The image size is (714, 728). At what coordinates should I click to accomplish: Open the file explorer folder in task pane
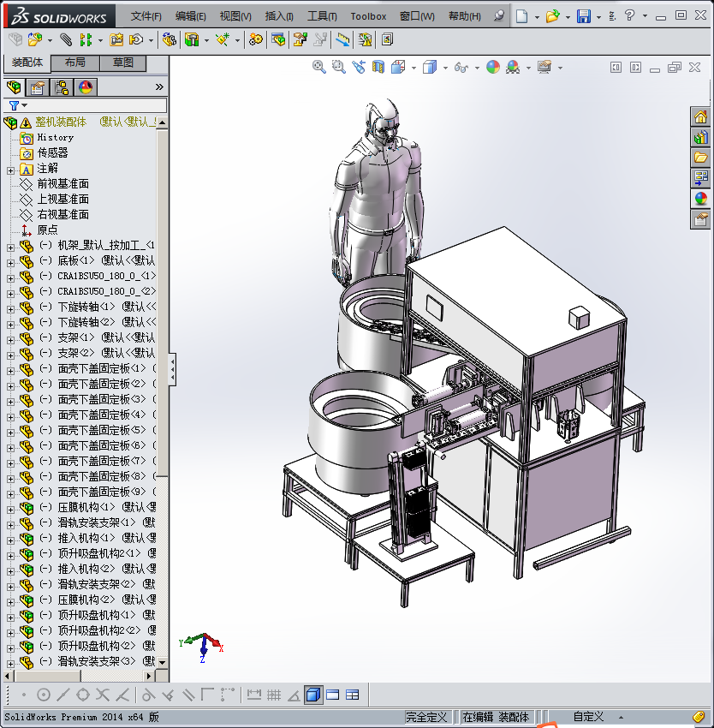coord(700,157)
